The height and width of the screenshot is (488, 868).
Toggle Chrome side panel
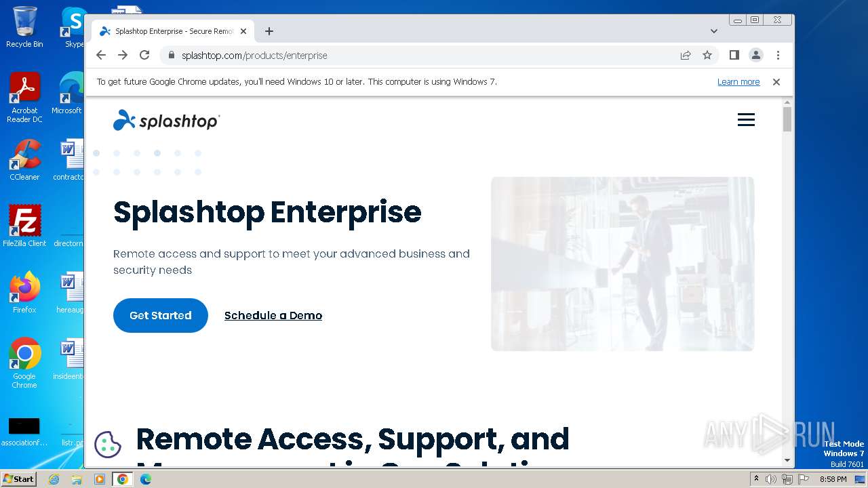pos(734,55)
